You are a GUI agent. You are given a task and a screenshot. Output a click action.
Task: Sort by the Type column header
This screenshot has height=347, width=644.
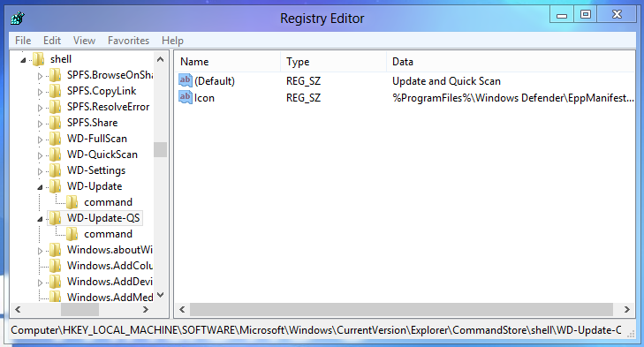[x=334, y=62]
